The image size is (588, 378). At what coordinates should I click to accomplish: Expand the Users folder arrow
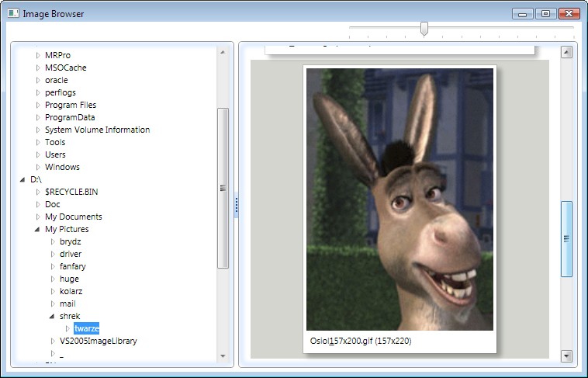pyautogui.click(x=38, y=154)
